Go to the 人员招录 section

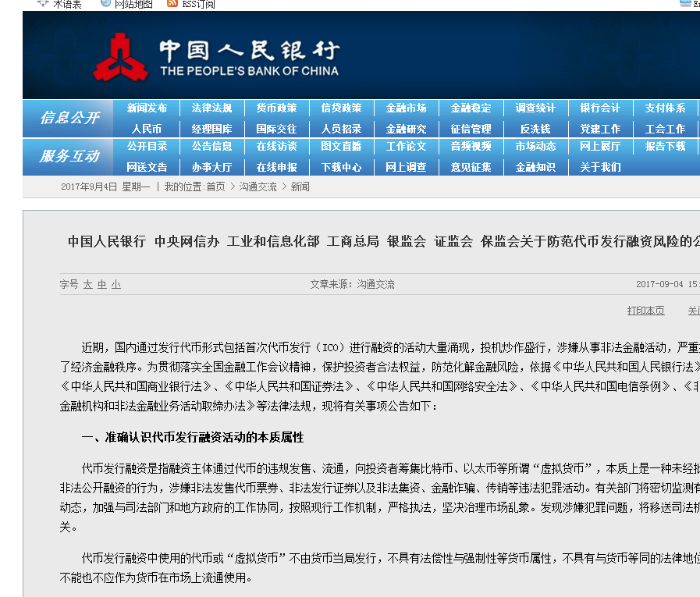pyautogui.click(x=342, y=129)
